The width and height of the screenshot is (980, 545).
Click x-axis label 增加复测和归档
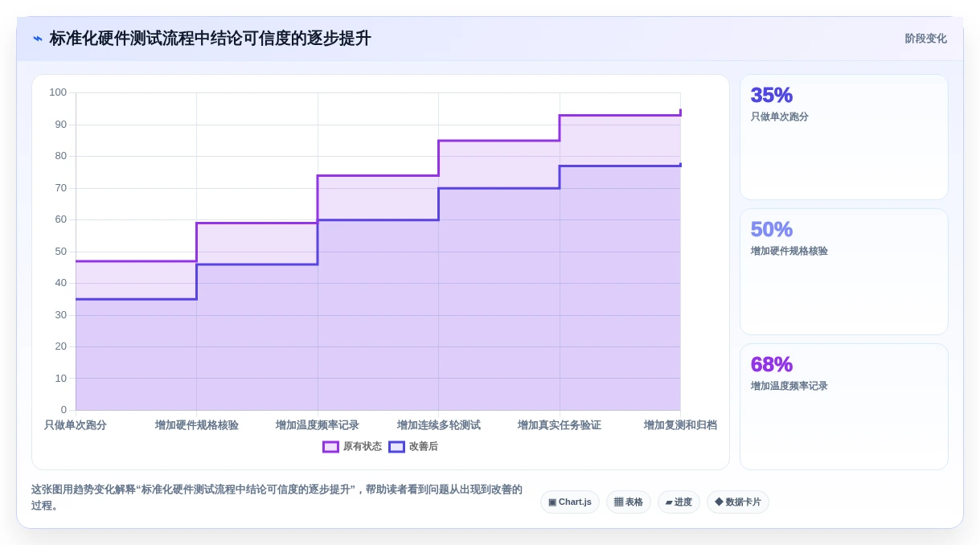coord(680,425)
